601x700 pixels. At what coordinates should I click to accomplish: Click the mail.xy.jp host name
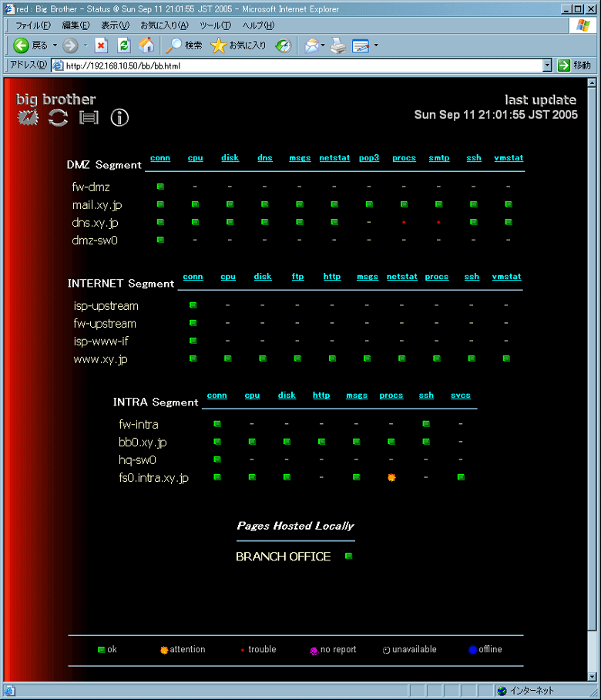point(97,205)
